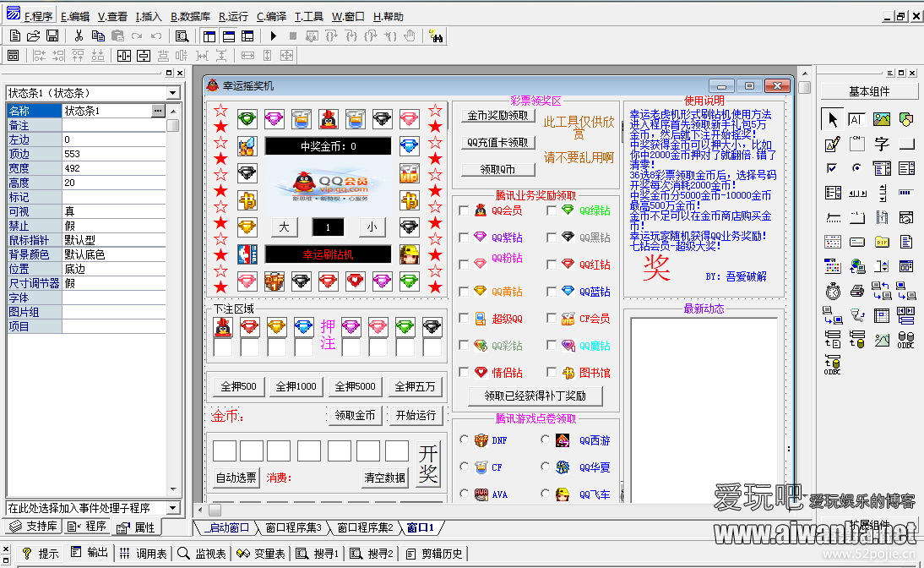The image size is (924, 568).
Task: Select the film strip video component icon
Action: tap(882, 217)
